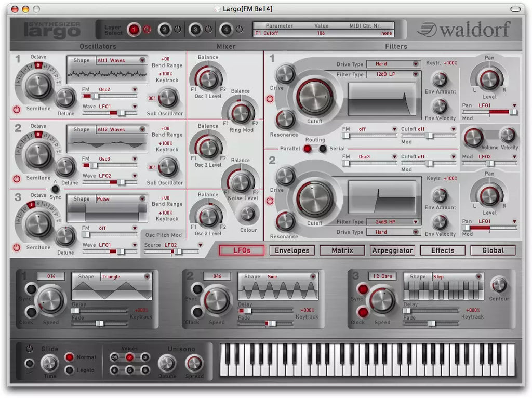Screen dimensions: 532x398
Task: Toggle Oscillator 1 power button
Action: click(x=17, y=109)
